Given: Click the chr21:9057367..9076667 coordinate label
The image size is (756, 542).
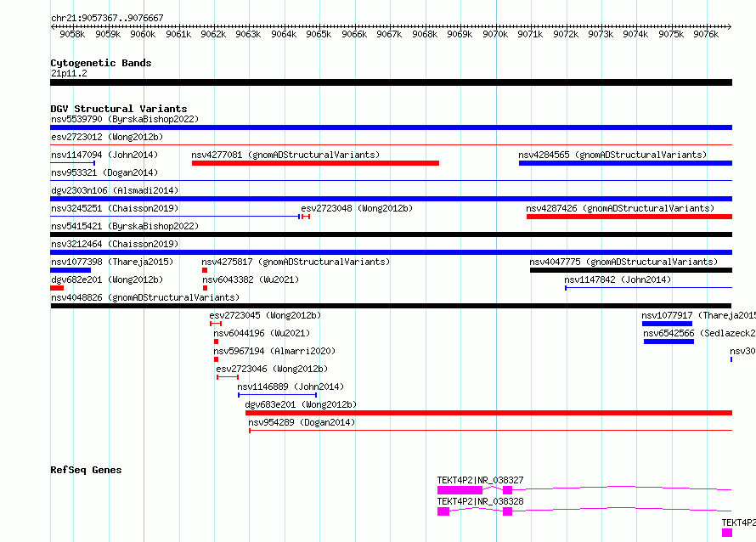Looking at the screenshot, I should point(107,18).
